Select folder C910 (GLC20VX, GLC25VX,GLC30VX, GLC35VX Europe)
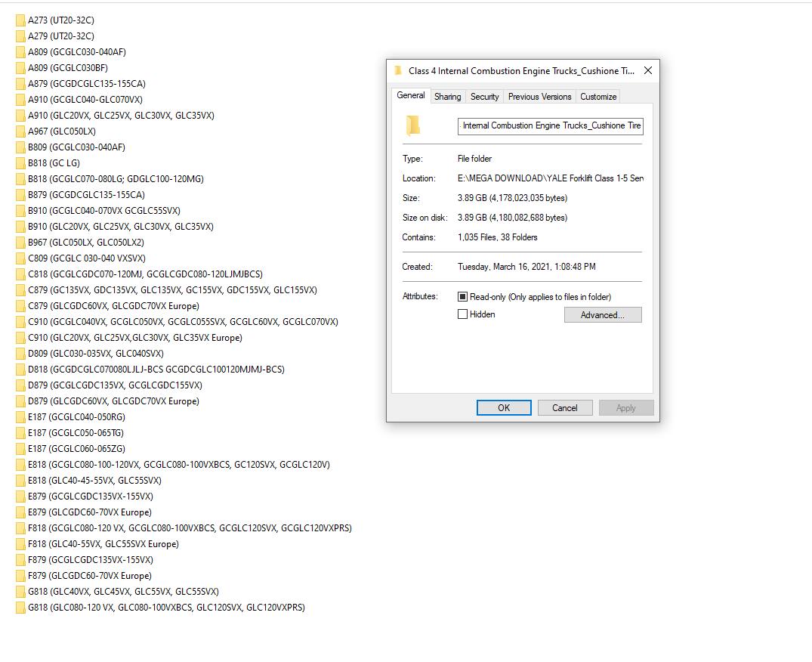The height and width of the screenshot is (662, 812). coord(129,338)
